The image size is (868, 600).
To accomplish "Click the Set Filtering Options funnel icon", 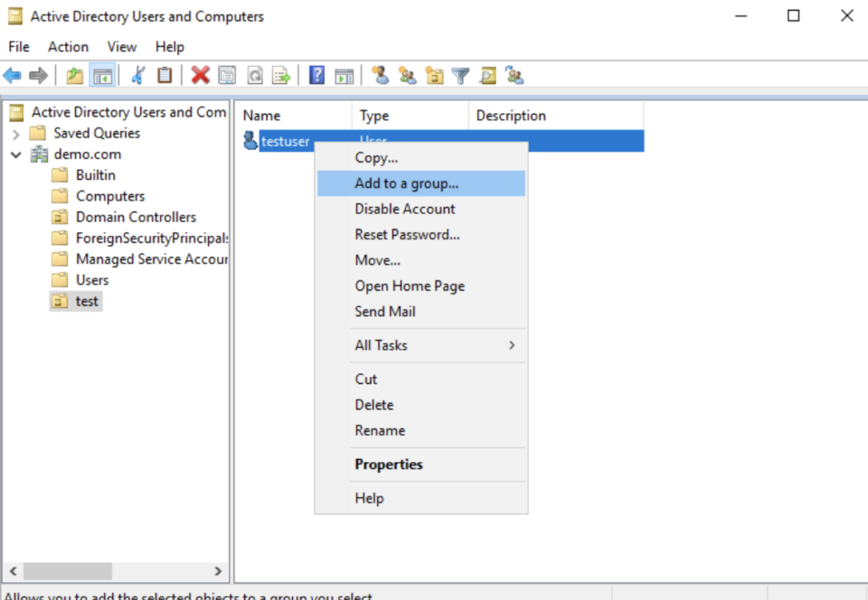I will (x=460, y=75).
